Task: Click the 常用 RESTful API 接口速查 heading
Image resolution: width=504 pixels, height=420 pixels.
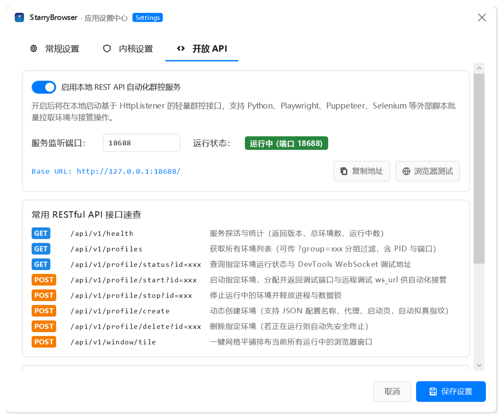Action: [x=86, y=215]
